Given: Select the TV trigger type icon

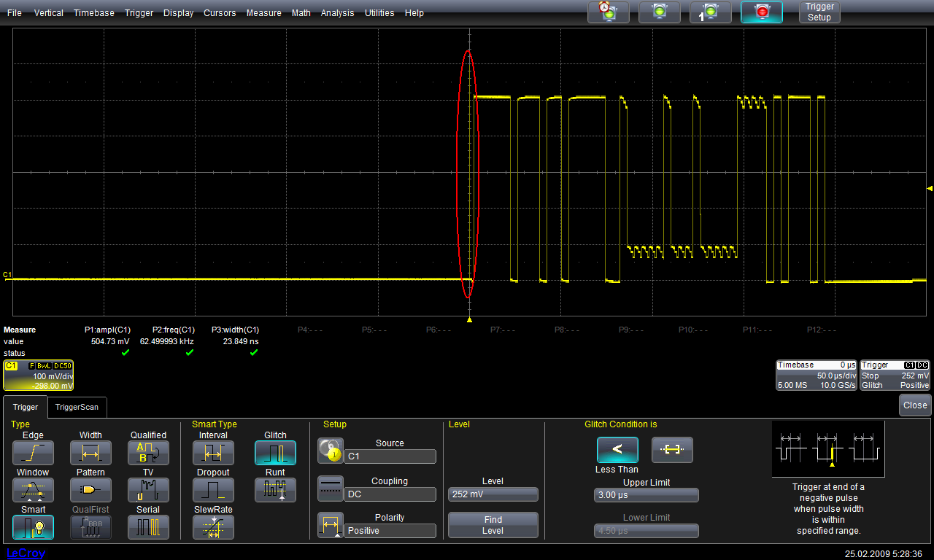Looking at the screenshot, I should [x=148, y=489].
